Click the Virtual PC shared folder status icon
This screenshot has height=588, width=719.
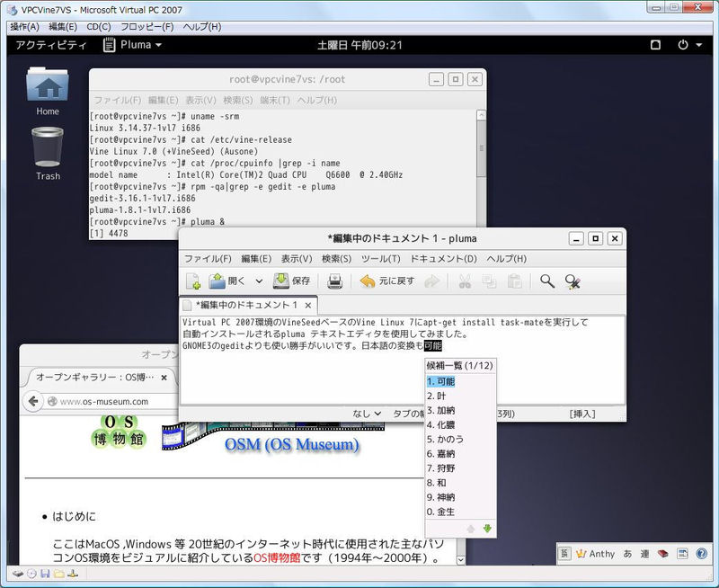(58, 574)
